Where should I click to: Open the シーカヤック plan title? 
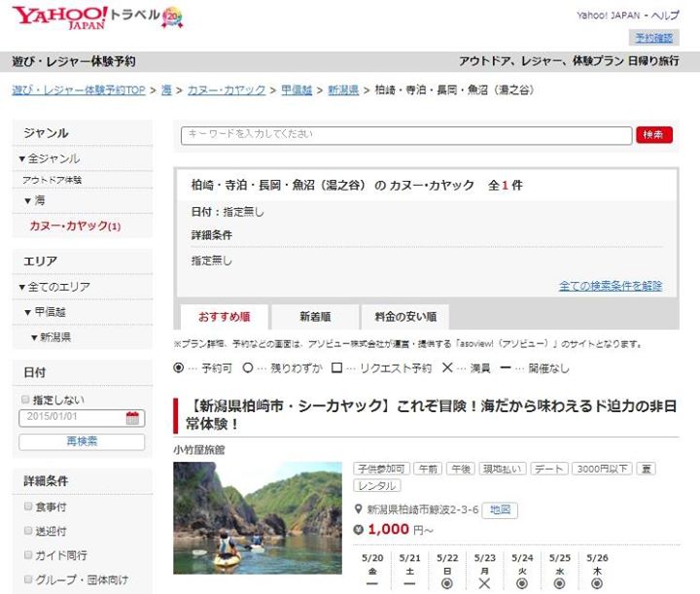(x=431, y=415)
